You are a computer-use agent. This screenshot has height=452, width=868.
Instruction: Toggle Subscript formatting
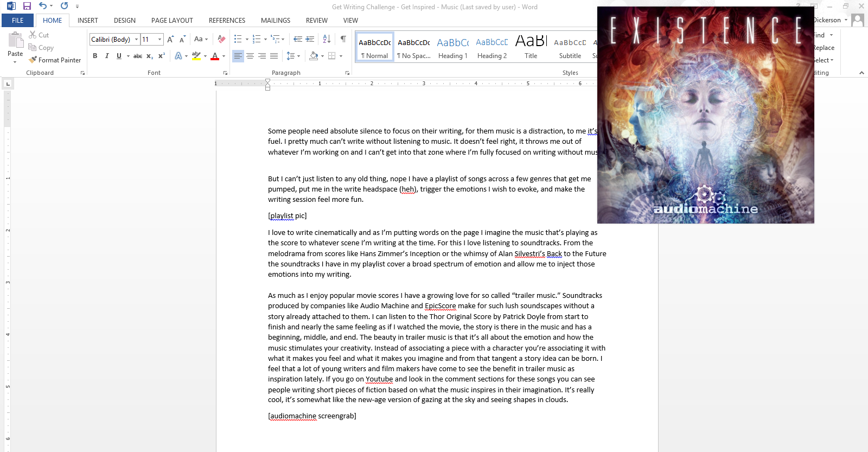(150, 56)
